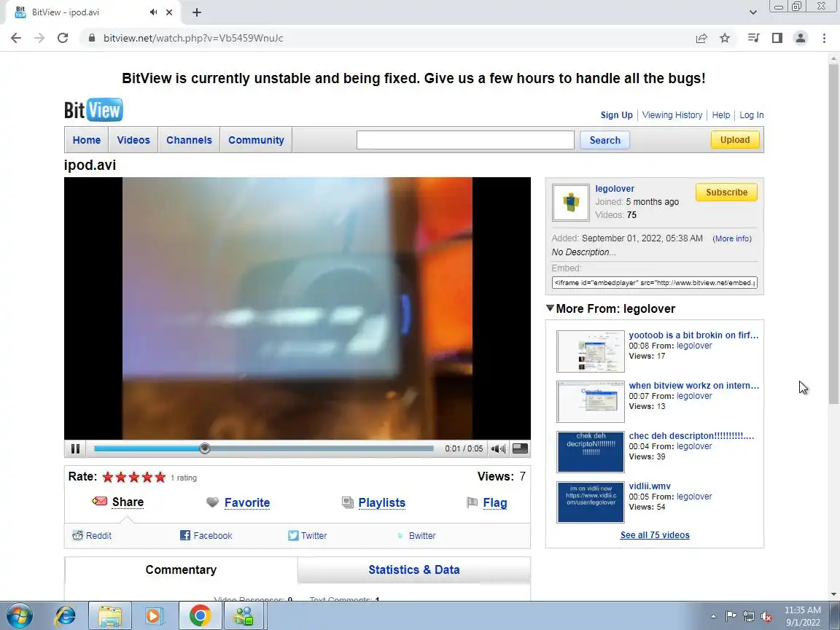This screenshot has height=630, width=840.
Task: Open the Log In link
Action: (x=752, y=115)
